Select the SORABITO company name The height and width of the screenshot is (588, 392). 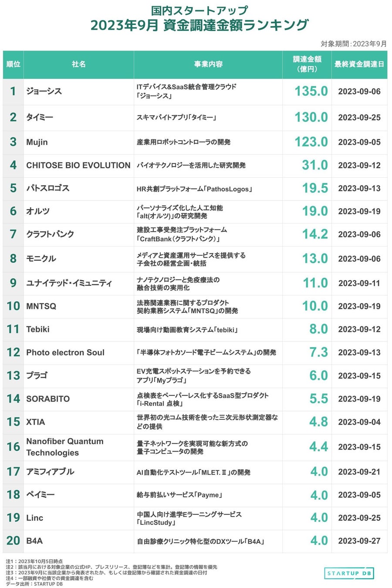click(48, 399)
